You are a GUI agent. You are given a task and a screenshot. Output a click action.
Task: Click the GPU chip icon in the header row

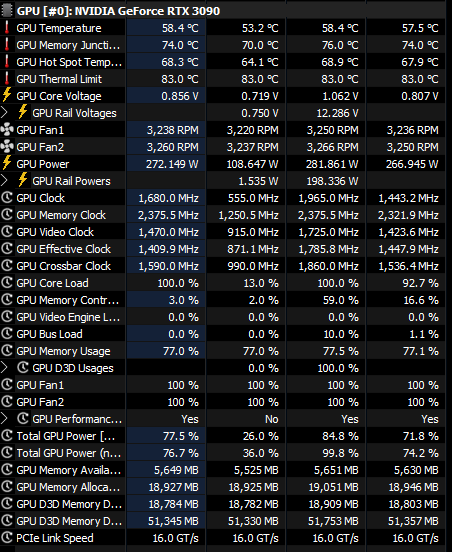click(x=7, y=11)
